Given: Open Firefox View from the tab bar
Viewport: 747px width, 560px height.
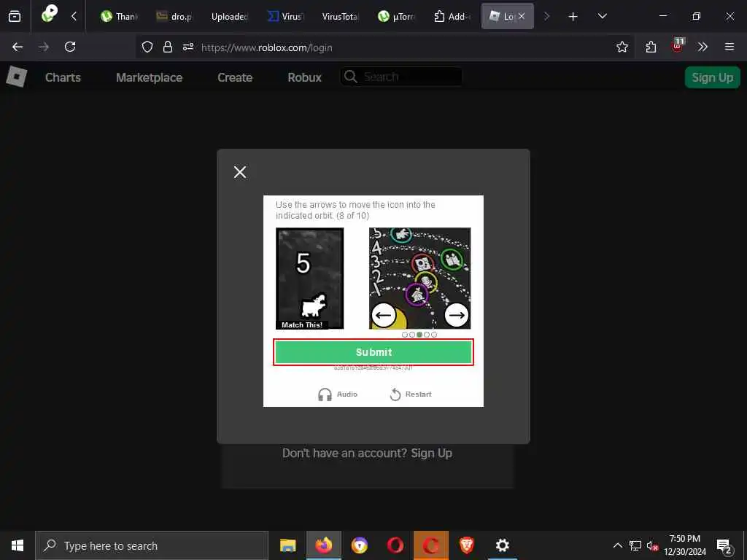Looking at the screenshot, I should pyautogui.click(x=15, y=16).
